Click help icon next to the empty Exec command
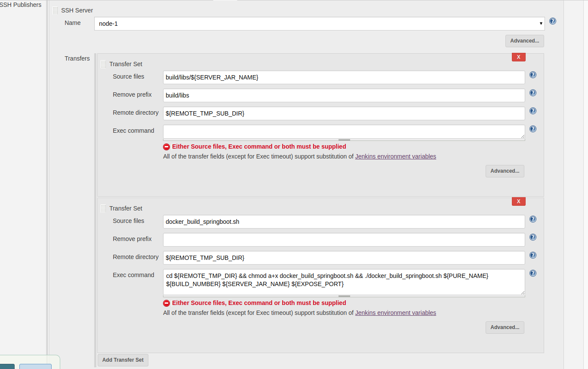The width and height of the screenshot is (588, 369). pos(533,129)
